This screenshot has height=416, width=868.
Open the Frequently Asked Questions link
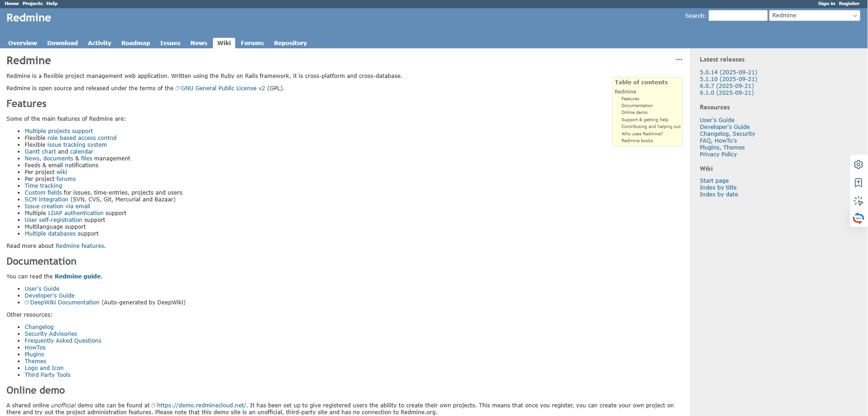[63, 340]
